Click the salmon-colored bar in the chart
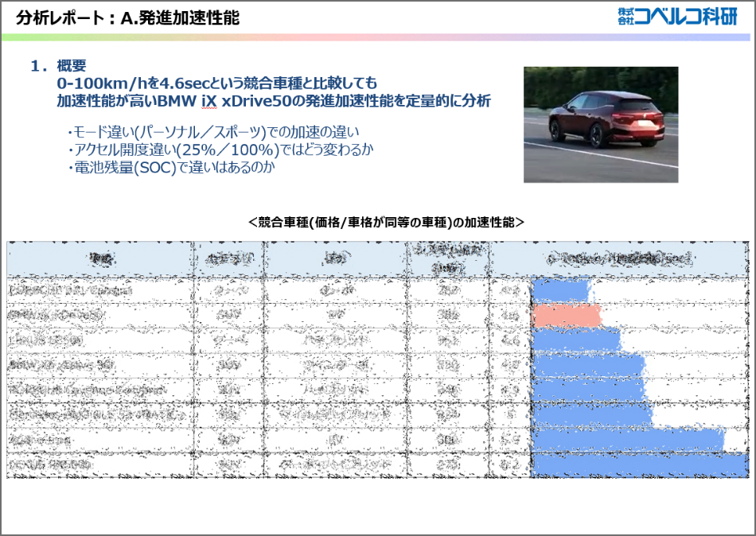The width and height of the screenshot is (756, 536). point(567,316)
